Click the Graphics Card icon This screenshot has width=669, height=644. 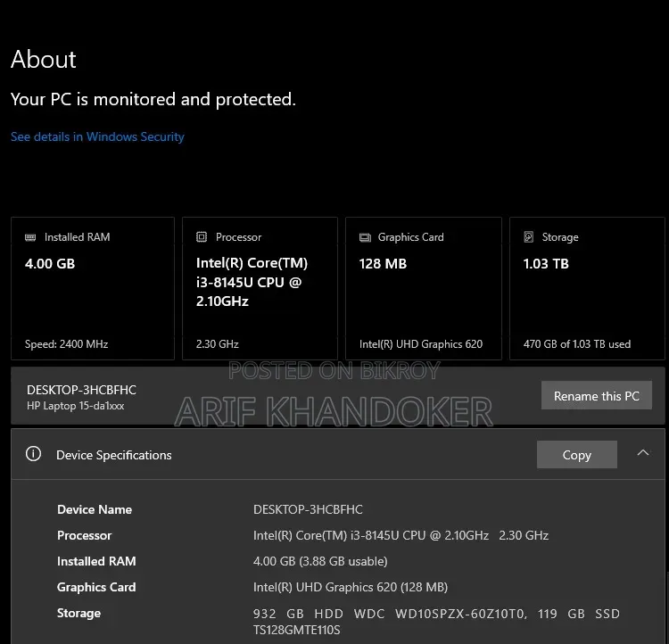[365, 237]
